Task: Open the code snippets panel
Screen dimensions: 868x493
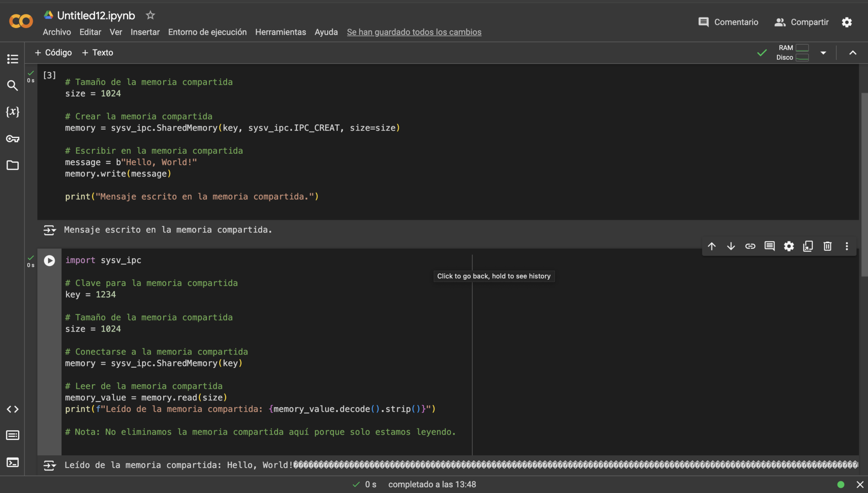Action: (13, 409)
